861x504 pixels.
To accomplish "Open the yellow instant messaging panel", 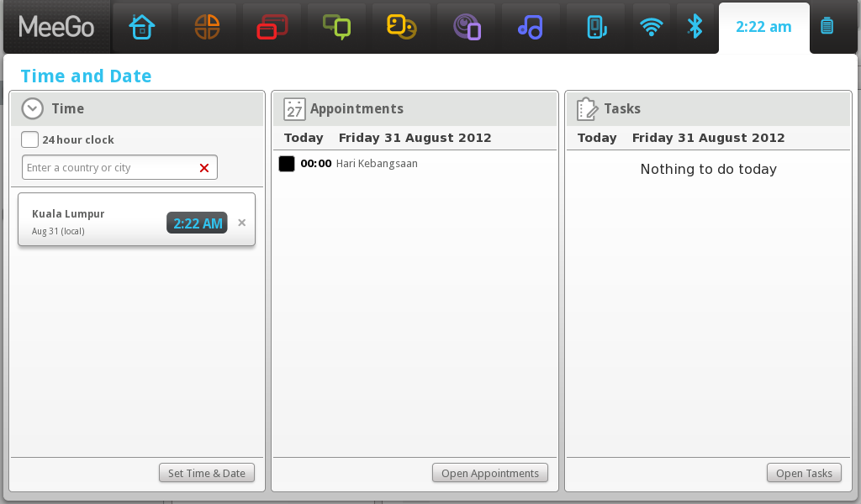I will click(x=401, y=27).
